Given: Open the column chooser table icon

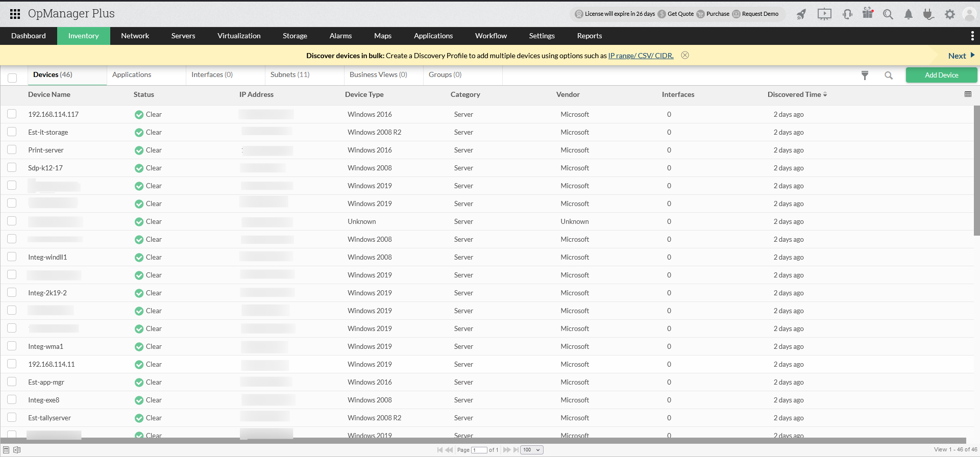Looking at the screenshot, I should pos(968,94).
